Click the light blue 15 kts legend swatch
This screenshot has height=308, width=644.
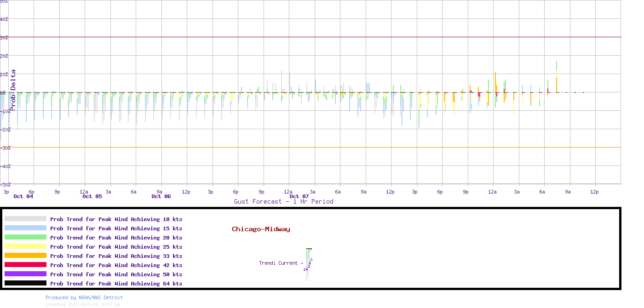[x=25, y=228]
